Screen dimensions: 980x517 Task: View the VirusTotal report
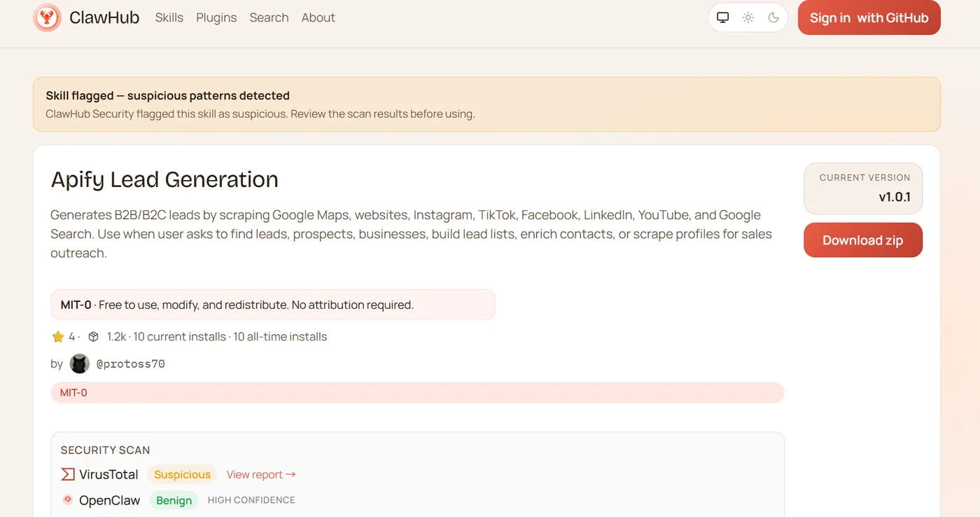[261, 474]
